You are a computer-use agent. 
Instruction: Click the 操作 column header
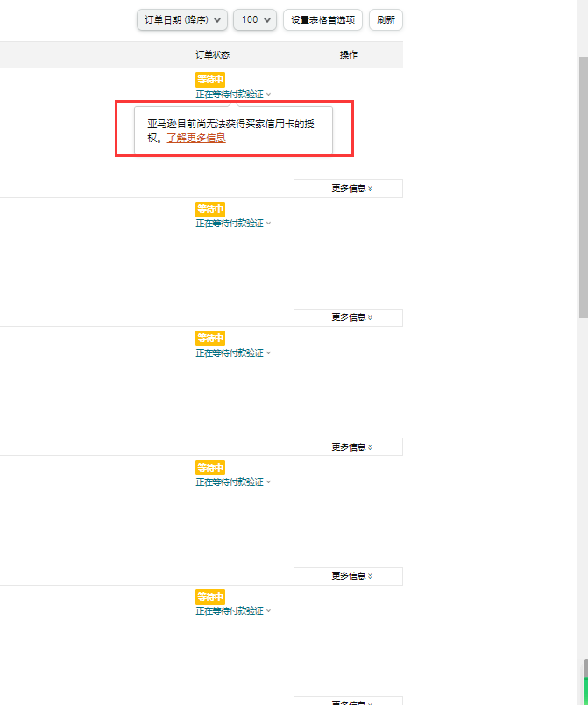[x=348, y=55]
